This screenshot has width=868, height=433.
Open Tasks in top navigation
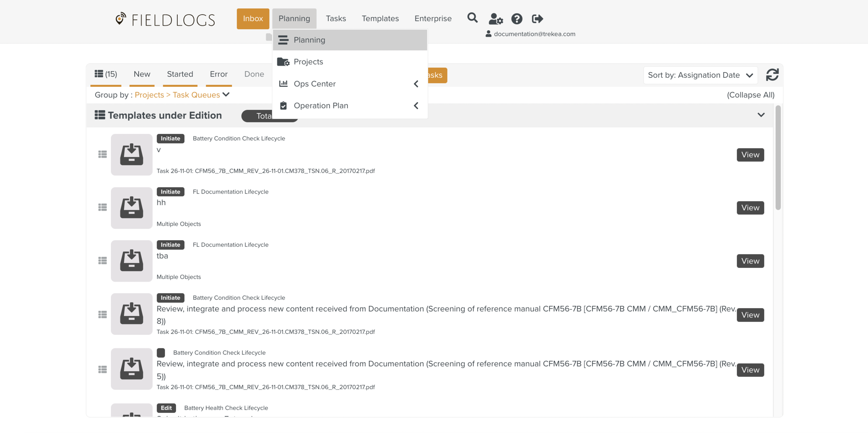coord(336,18)
